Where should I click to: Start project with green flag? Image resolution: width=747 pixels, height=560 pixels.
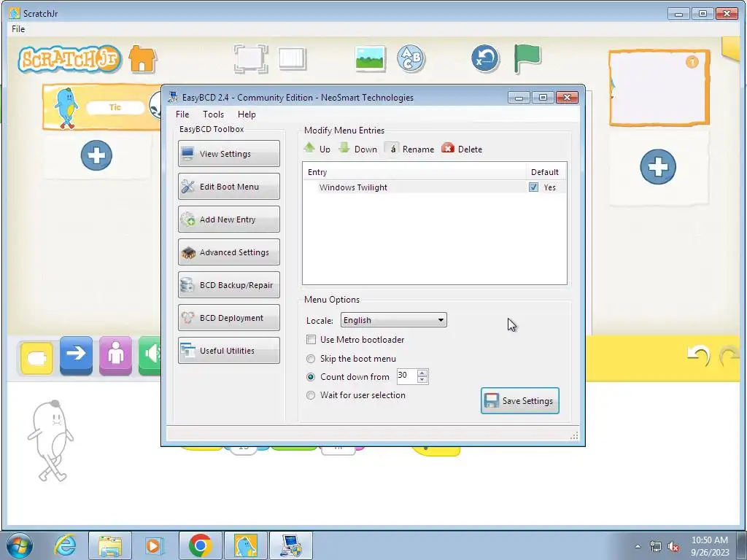click(x=527, y=58)
